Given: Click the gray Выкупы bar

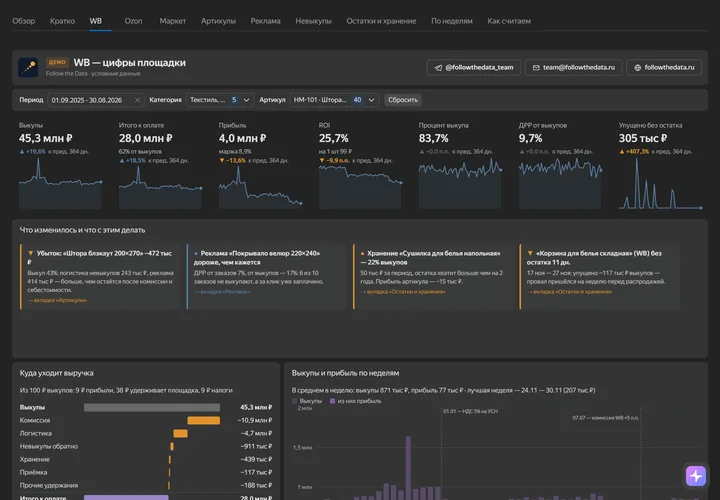Looking at the screenshot, I should click(152, 407).
